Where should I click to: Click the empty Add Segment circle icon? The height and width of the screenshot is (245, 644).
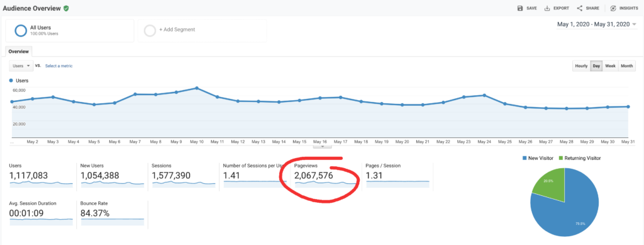(x=150, y=30)
